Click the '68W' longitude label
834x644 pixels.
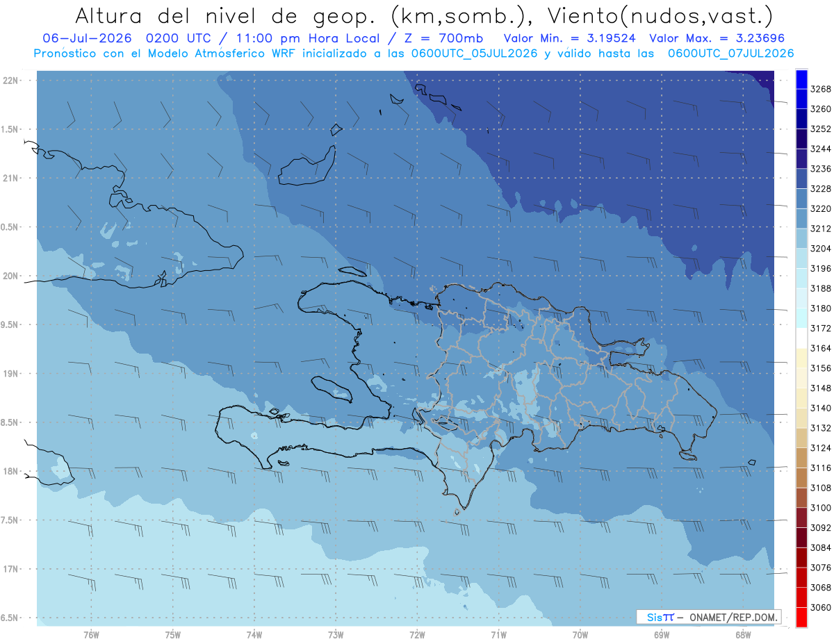[743, 635]
